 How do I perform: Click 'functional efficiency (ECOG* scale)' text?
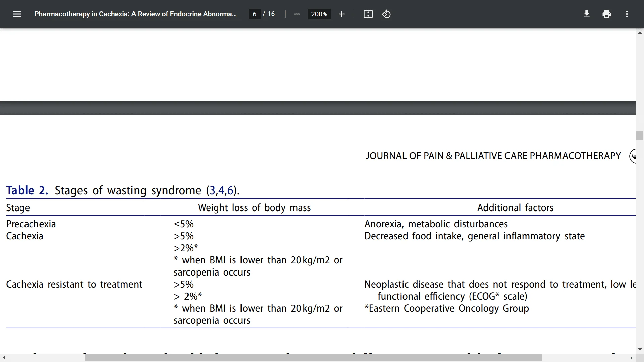click(452, 296)
